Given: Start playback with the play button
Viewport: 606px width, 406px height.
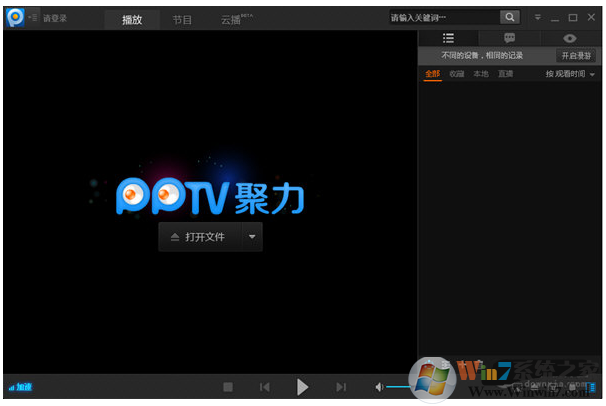Looking at the screenshot, I should pyautogui.click(x=302, y=387).
